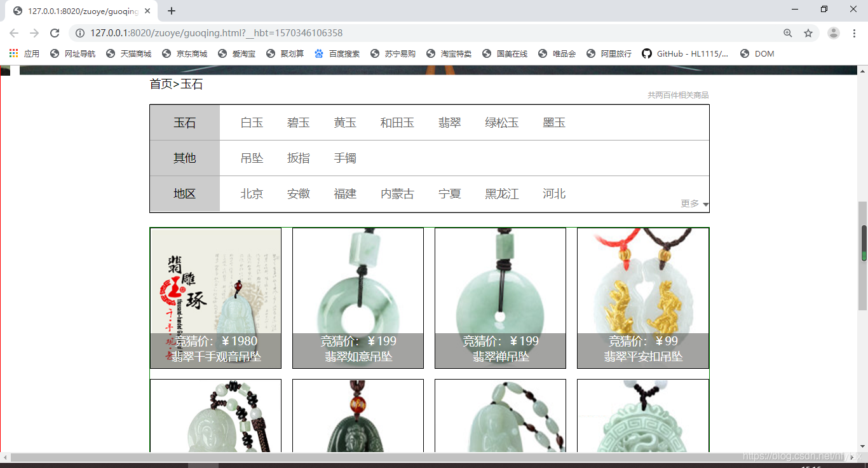Click the vertical page scrollbar
The image size is (868, 468).
coord(864,248)
